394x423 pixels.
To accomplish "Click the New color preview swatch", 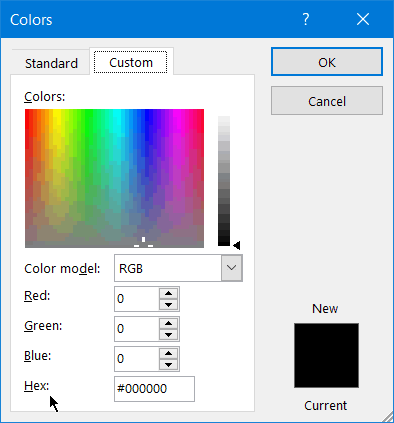I will point(326,355).
